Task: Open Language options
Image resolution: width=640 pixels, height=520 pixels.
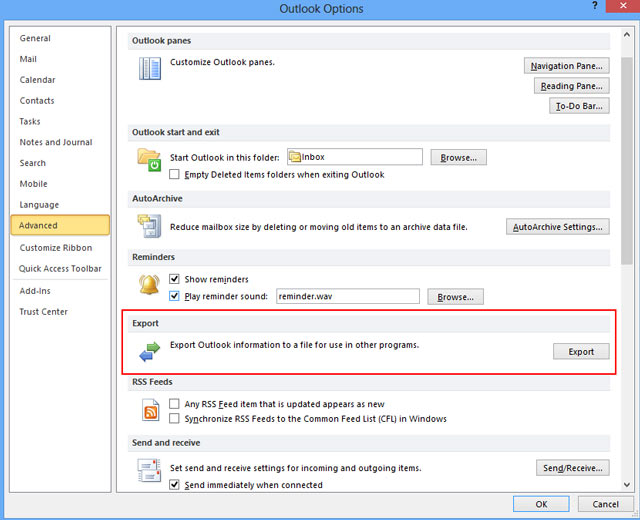Action: (x=60, y=205)
